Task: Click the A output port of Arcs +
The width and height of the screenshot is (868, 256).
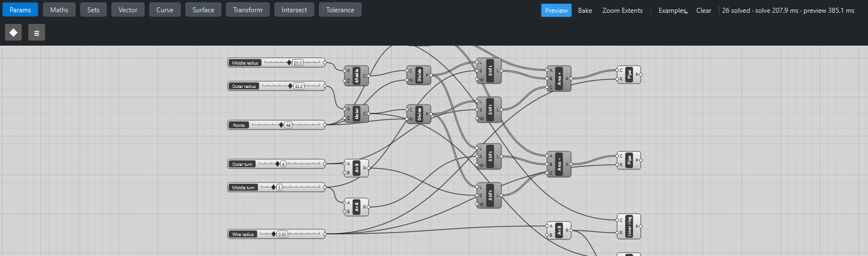Action: tap(571, 78)
